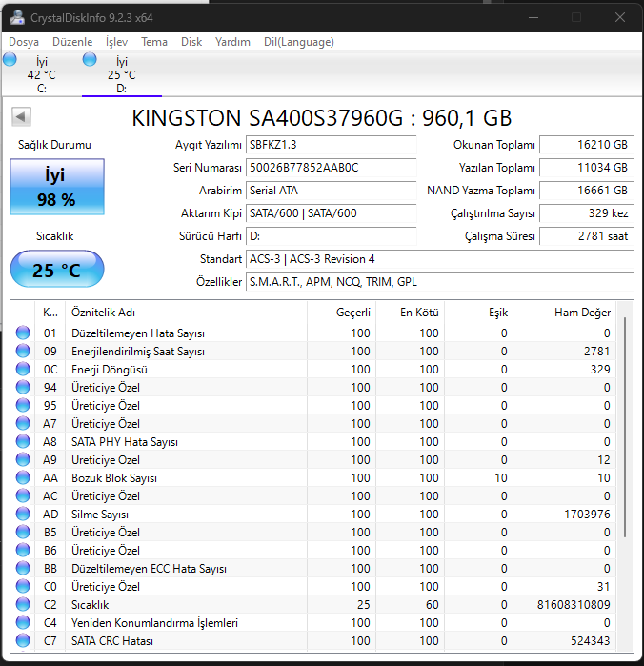The width and height of the screenshot is (644, 666).
Task: Click status orb of row 94
Action: point(23,388)
